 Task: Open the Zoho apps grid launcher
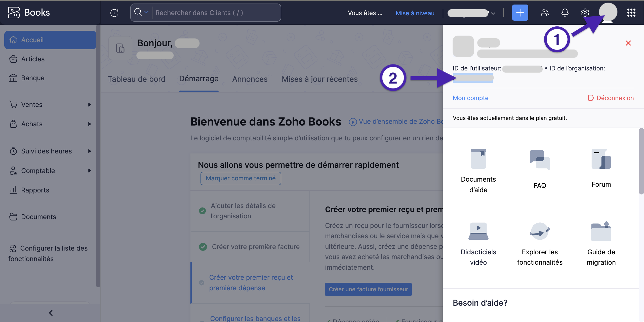631,13
